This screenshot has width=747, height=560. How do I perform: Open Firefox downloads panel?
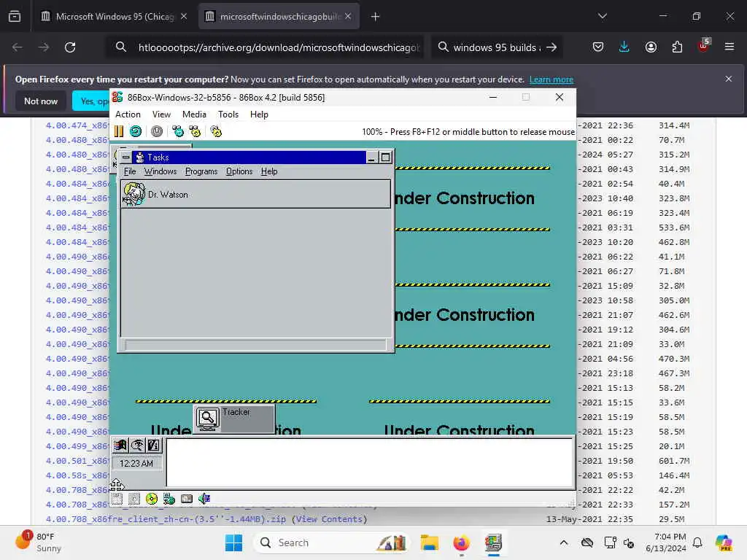coord(624,47)
